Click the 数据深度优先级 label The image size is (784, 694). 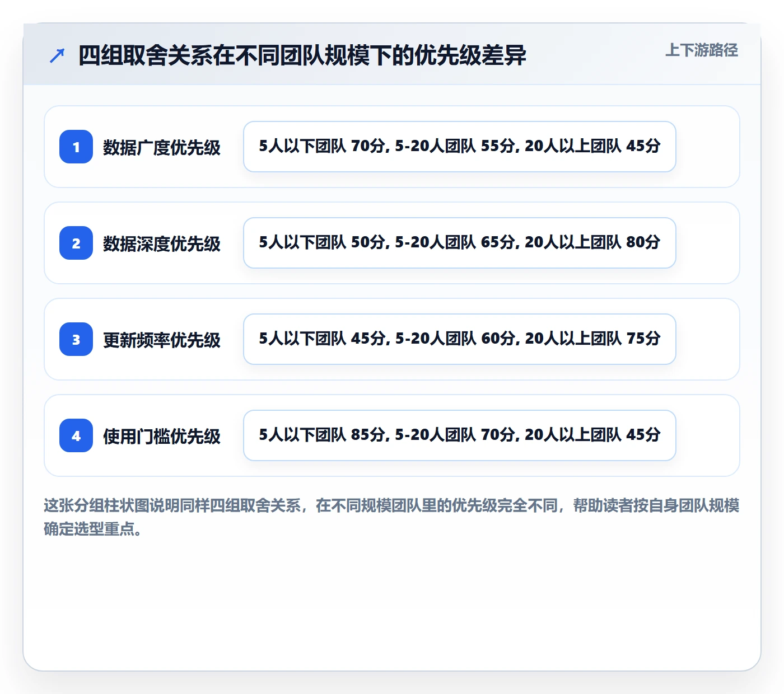(162, 243)
